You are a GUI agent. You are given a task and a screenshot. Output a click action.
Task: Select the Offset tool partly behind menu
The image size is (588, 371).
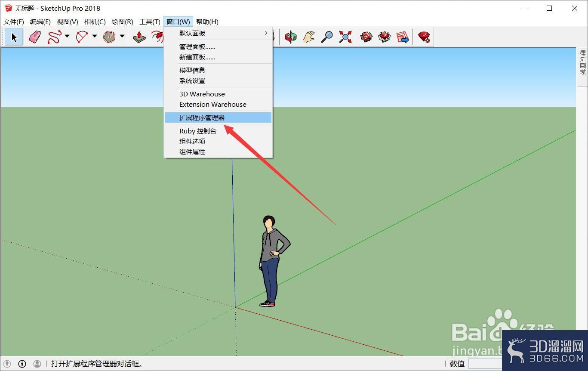tap(157, 37)
